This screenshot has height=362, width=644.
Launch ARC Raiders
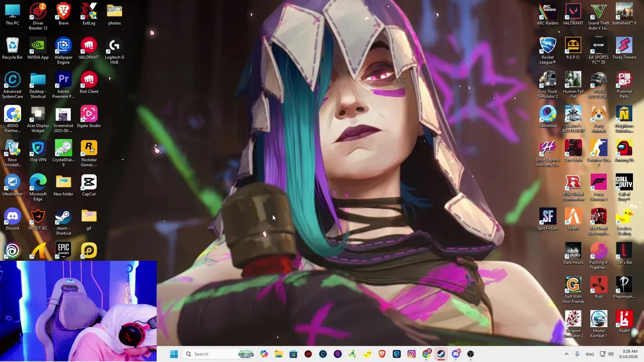click(547, 15)
